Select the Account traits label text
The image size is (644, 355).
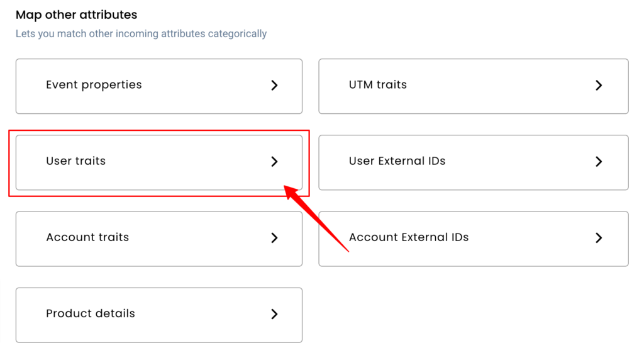tap(87, 237)
